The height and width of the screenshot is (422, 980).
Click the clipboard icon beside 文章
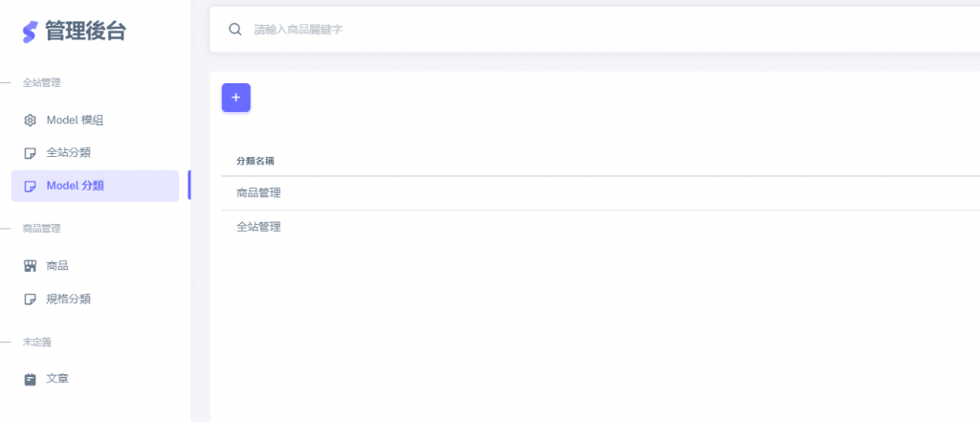[30, 380]
